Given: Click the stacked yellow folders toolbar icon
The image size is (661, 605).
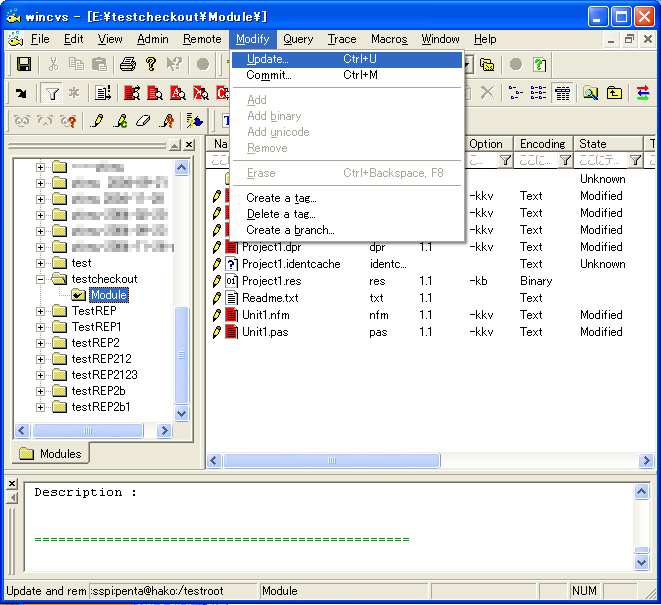Looking at the screenshot, I should 487,65.
